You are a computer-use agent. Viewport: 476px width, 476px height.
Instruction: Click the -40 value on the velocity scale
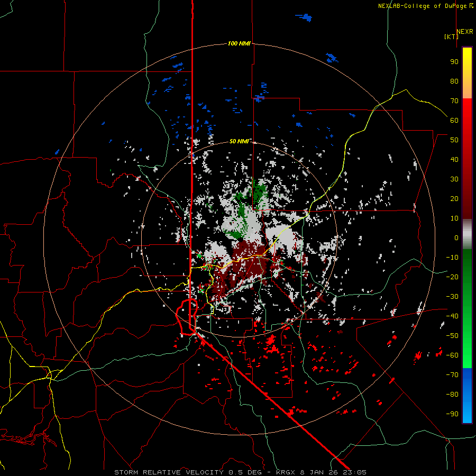point(452,316)
